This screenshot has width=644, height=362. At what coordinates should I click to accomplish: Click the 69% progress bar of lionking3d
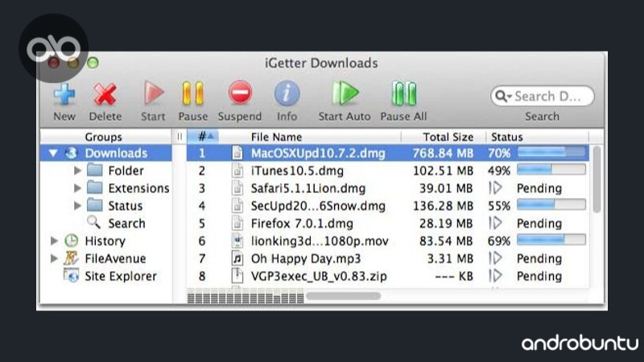pyautogui.click(x=551, y=240)
